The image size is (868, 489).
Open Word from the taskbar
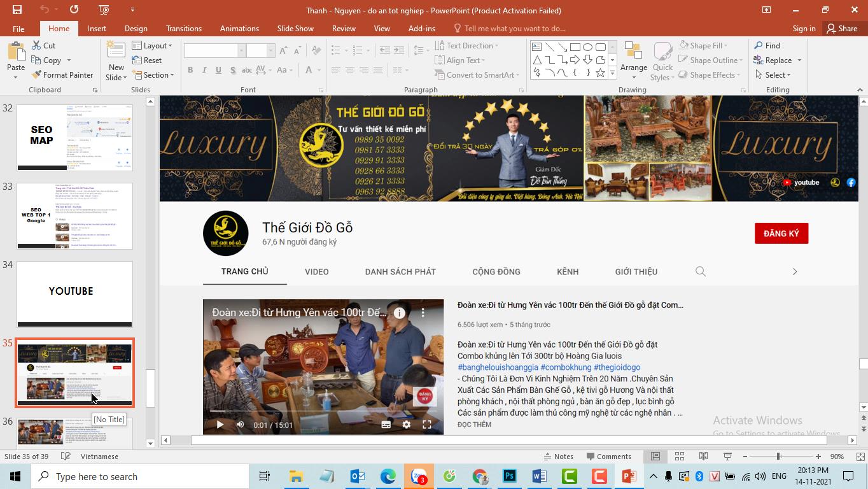coord(539,476)
